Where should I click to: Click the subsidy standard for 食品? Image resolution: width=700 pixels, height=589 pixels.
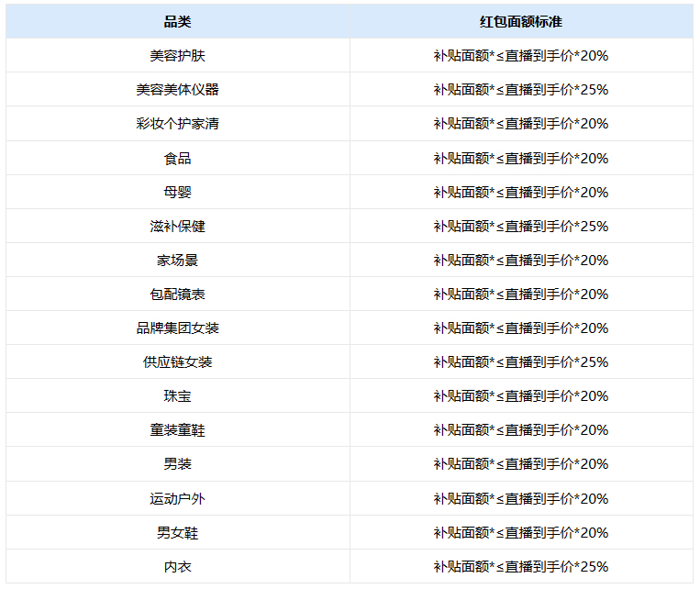[521, 159]
